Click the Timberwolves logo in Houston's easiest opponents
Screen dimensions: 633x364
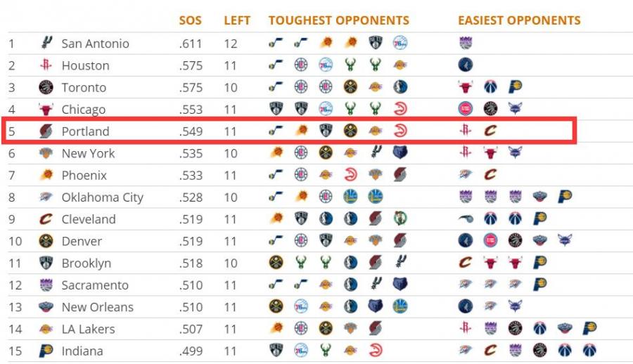pyautogui.click(x=466, y=65)
